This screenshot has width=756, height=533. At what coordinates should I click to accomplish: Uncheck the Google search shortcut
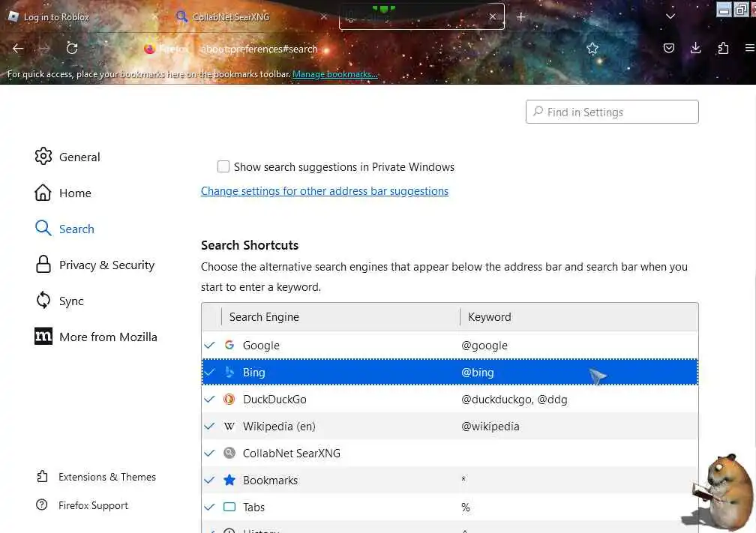coord(210,346)
